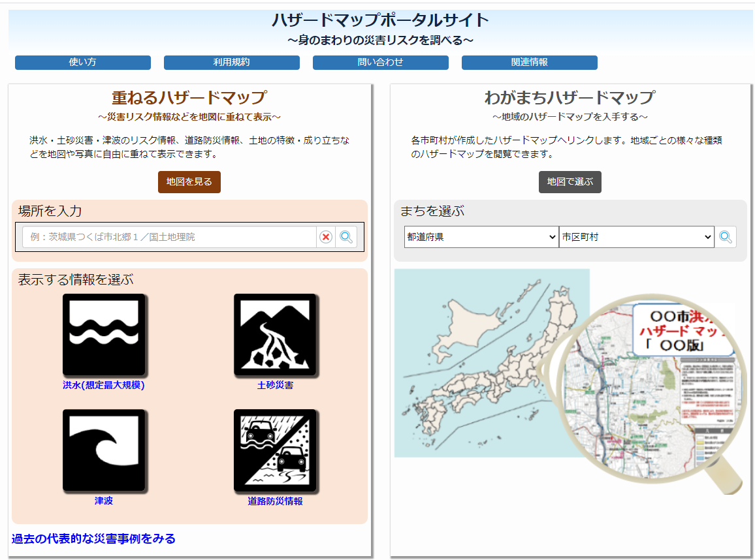Select the landslide (土砂災害) icon
Screen dimensions: 755x560
[x=275, y=334]
